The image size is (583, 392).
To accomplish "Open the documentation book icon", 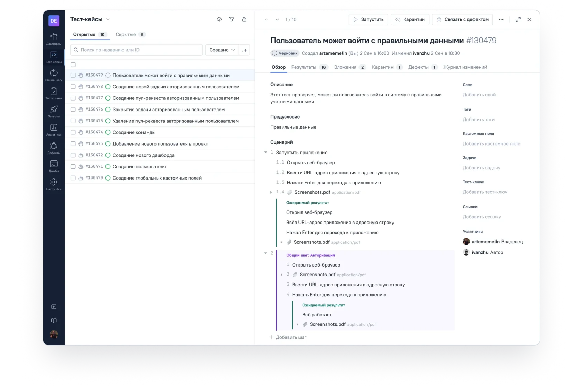I will click(54, 321).
